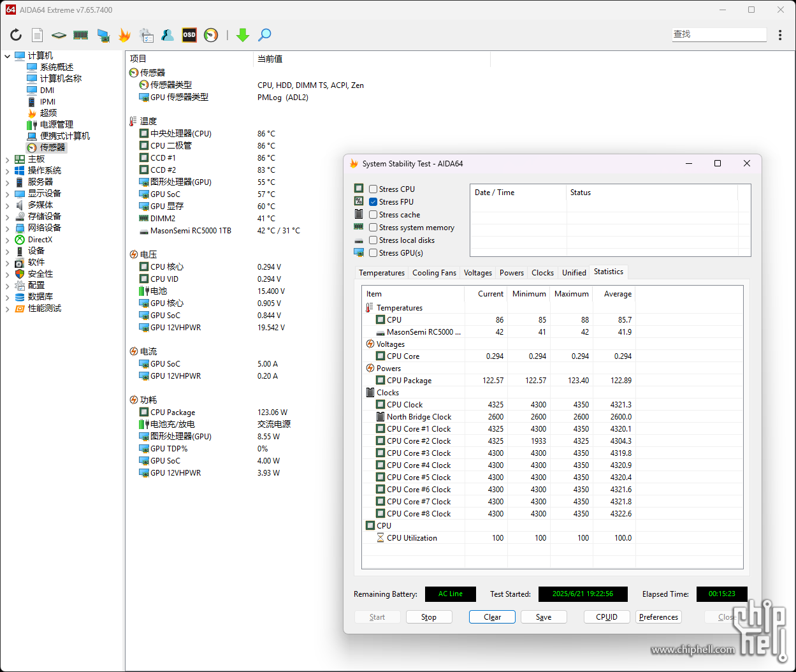796x672 pixels.
Task: Uncheck the Stress FPU checkbox
Action: coord(373,202)
